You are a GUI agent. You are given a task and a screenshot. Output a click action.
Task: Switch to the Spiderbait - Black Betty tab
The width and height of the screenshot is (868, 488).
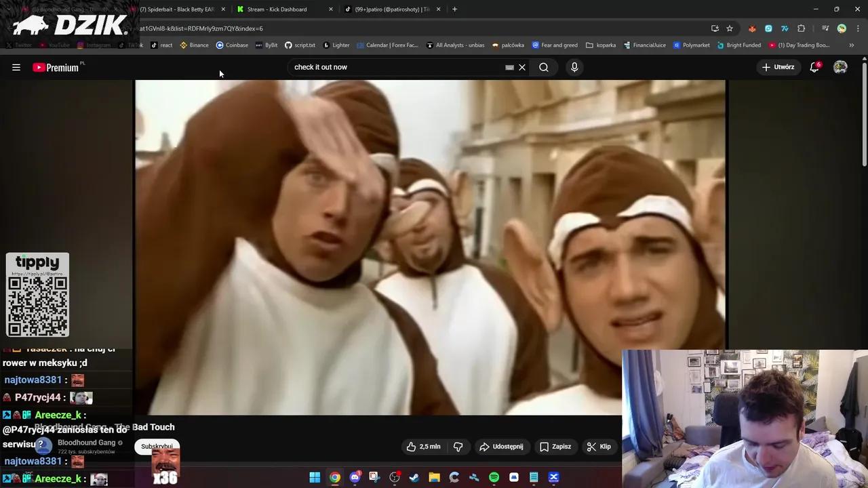pos(176,9)
